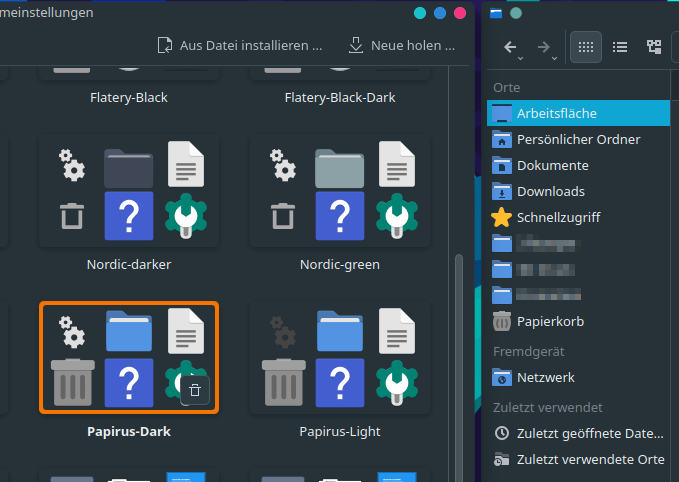Click the Orte section header

507,87
